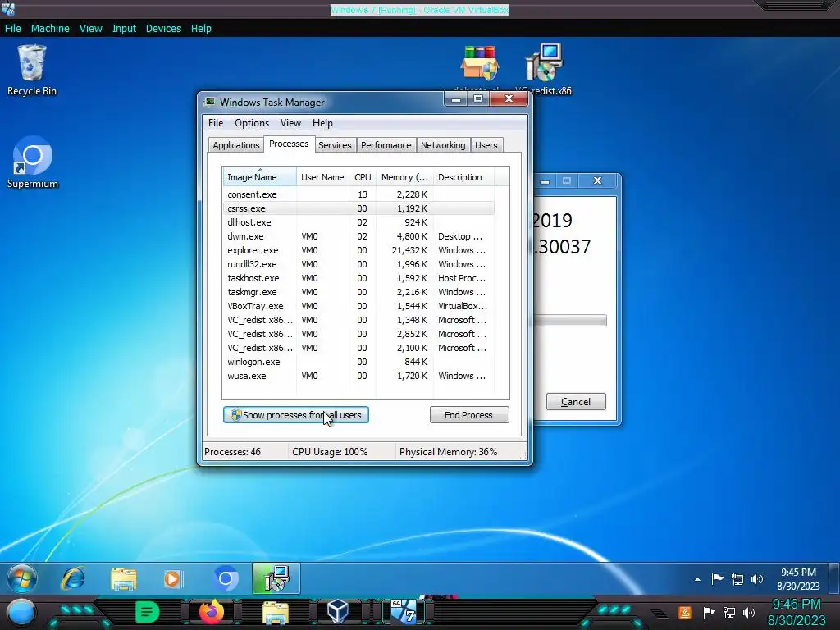Sort by CPU column header

pos(363,177)
